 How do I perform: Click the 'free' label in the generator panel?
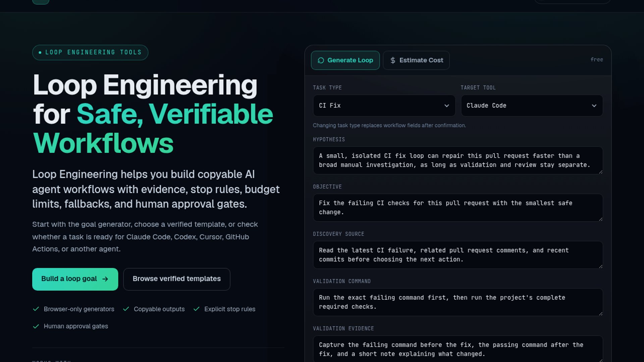click(x=597, y=60)
